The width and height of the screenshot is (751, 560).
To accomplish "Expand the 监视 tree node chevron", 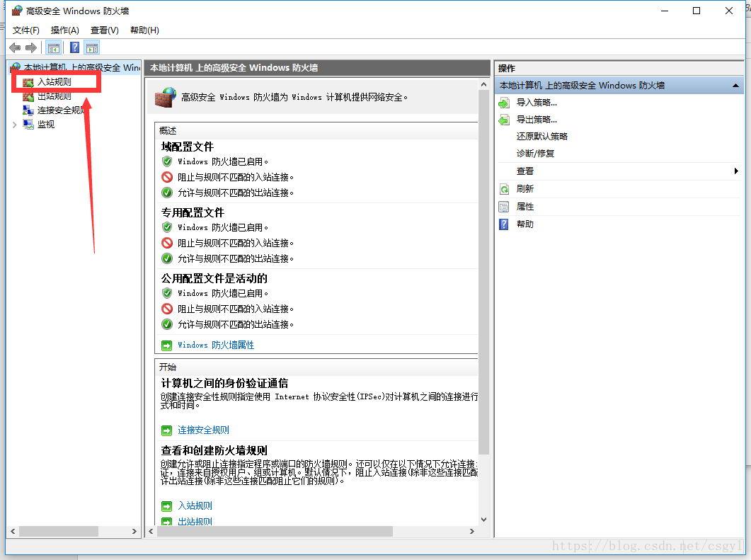I will (x=14, y=125).
